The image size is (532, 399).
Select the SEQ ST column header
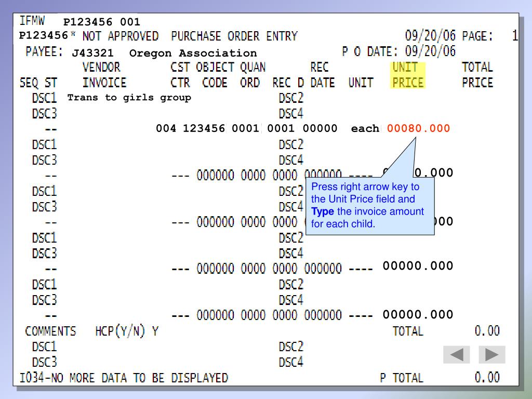(x=38, y=83)
